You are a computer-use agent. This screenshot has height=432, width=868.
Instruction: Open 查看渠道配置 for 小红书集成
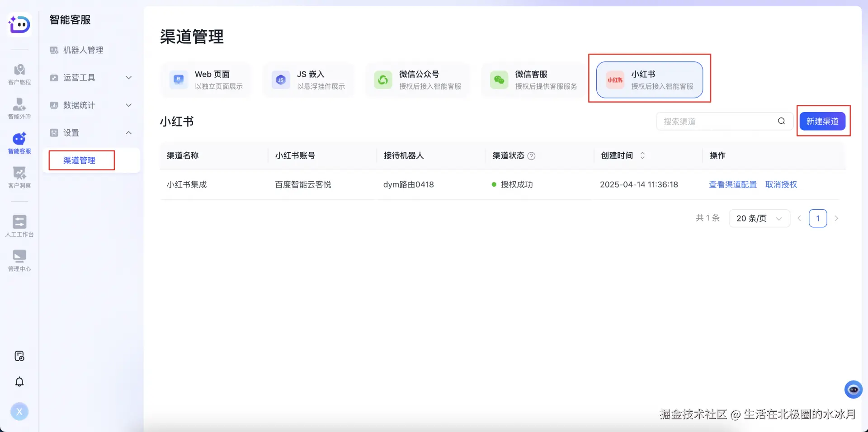point(733,184)
